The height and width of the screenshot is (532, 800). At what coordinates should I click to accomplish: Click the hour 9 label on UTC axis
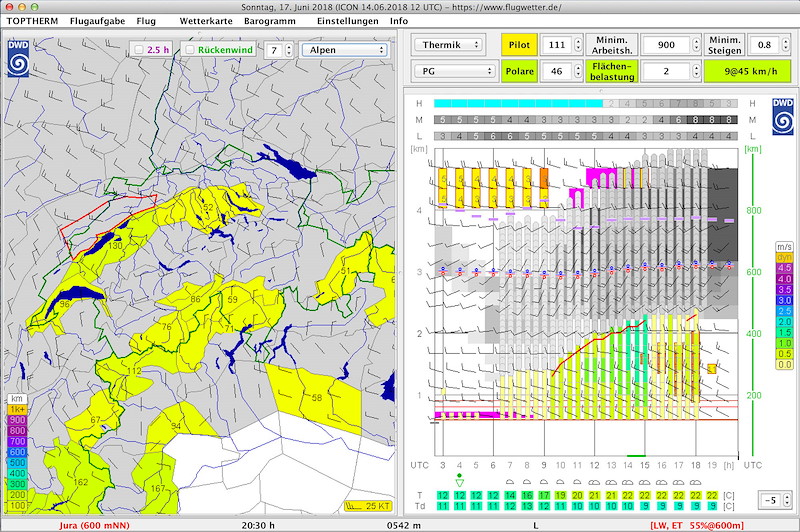(x=544, y=465)
